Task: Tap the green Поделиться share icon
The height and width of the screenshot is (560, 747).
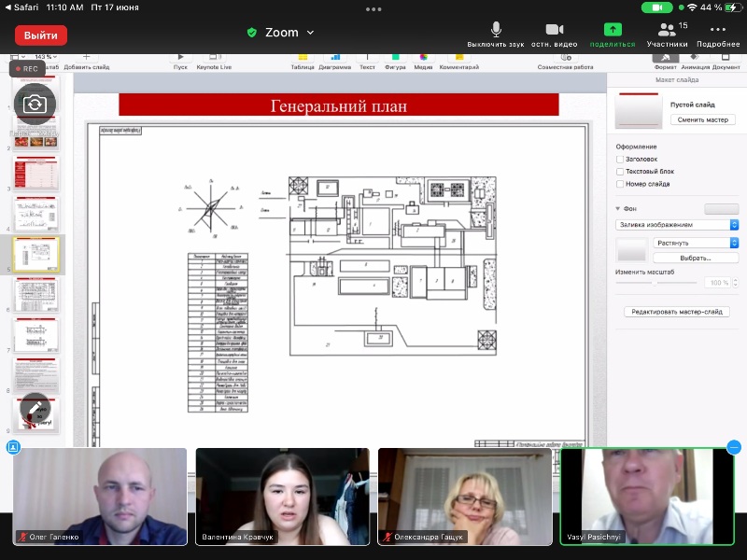Action: [x=613, y=30]
